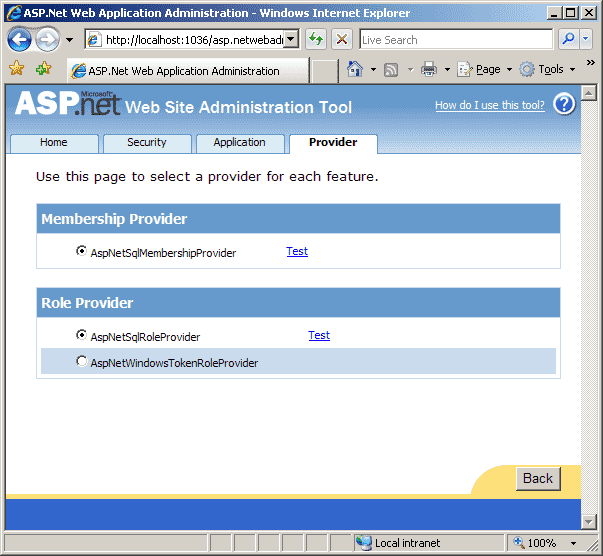Open the recent pages dropdown arrow
The width and height of the screenshot is (603, 556).
(69, 40)
